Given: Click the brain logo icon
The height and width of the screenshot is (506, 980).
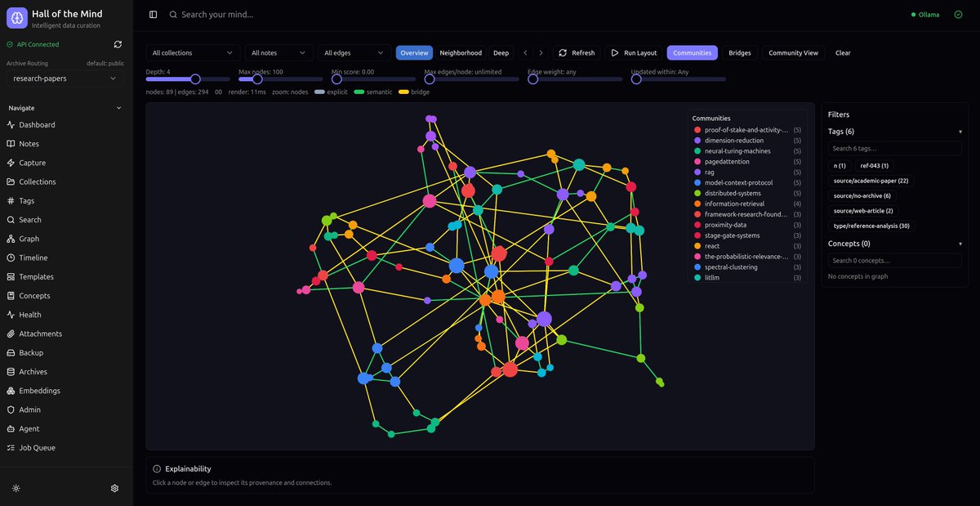Looking at the screenshot, I should [16, 18].
